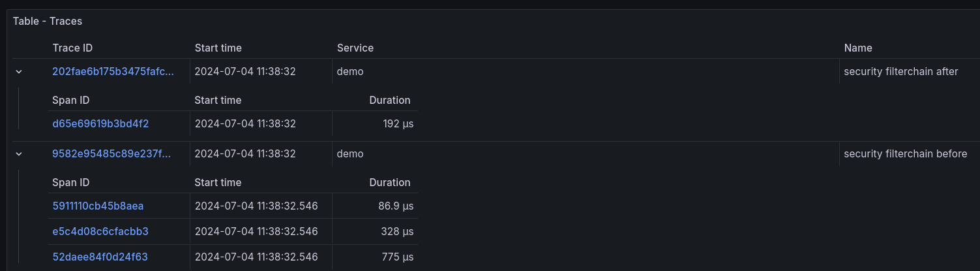This screenshot has width=980, height=271.
Task: Click the 192 µs duration cell
Action: 398,123
